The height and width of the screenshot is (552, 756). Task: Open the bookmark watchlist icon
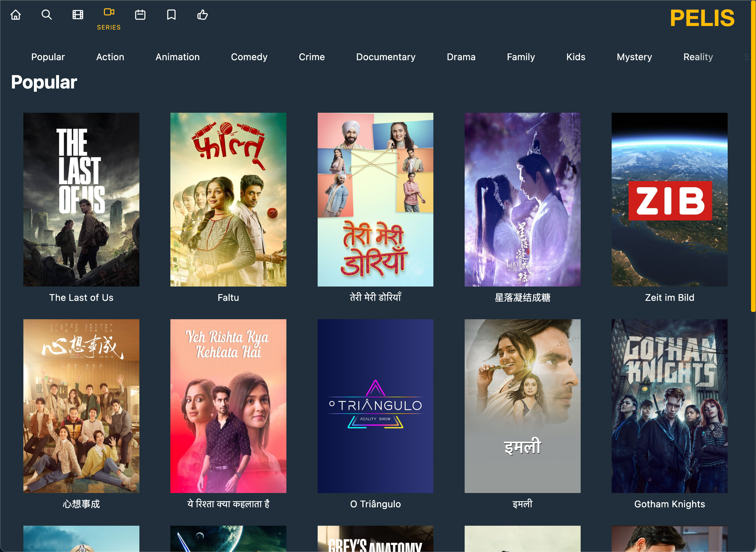(x=171, y=15)
